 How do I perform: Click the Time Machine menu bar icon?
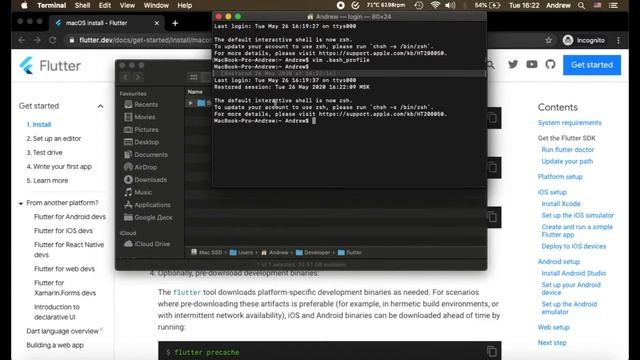(418, 5)
